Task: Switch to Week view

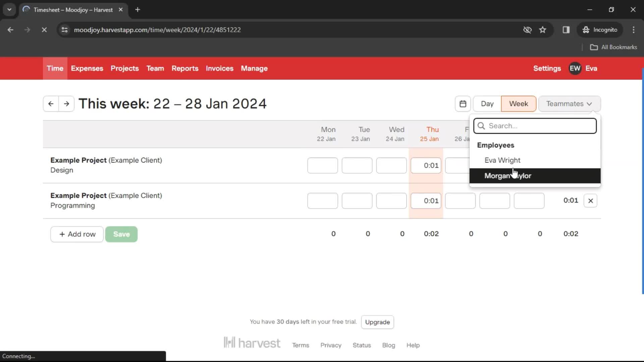Action: pyautogui.click(x=518, y=104)
